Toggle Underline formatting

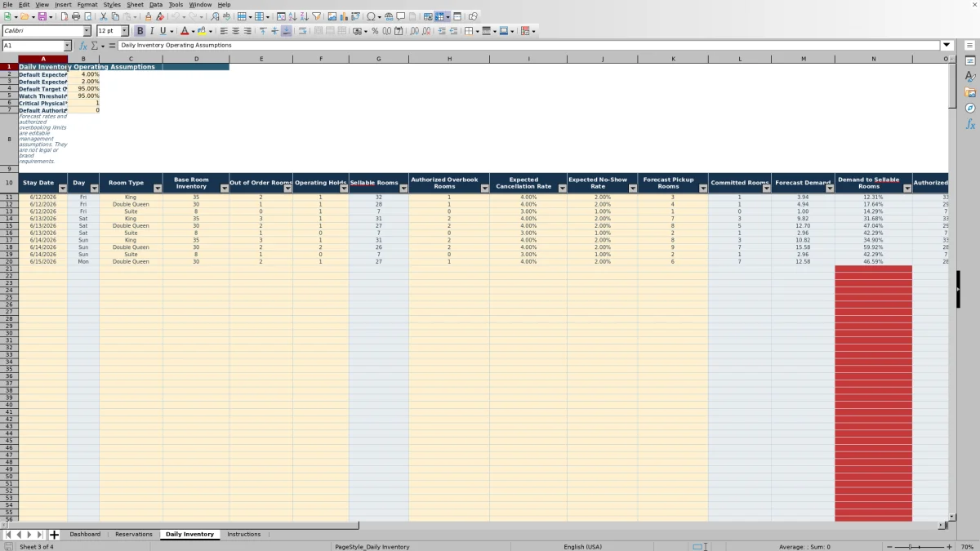163,31
